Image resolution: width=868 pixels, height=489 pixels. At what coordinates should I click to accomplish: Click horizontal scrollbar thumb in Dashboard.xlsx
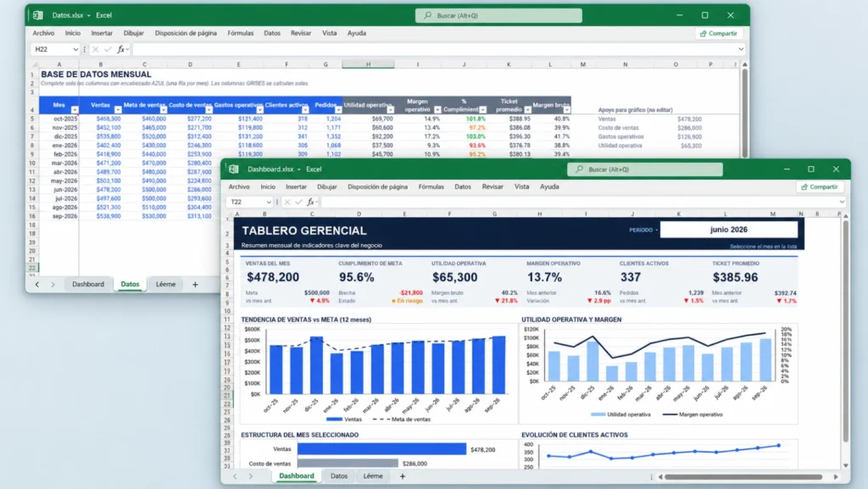(743, 477)
